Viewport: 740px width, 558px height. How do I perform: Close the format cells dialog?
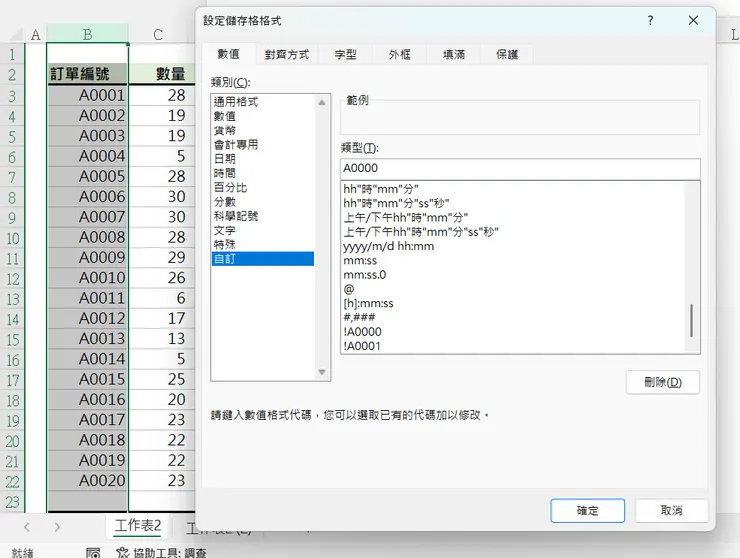point(693,20)
